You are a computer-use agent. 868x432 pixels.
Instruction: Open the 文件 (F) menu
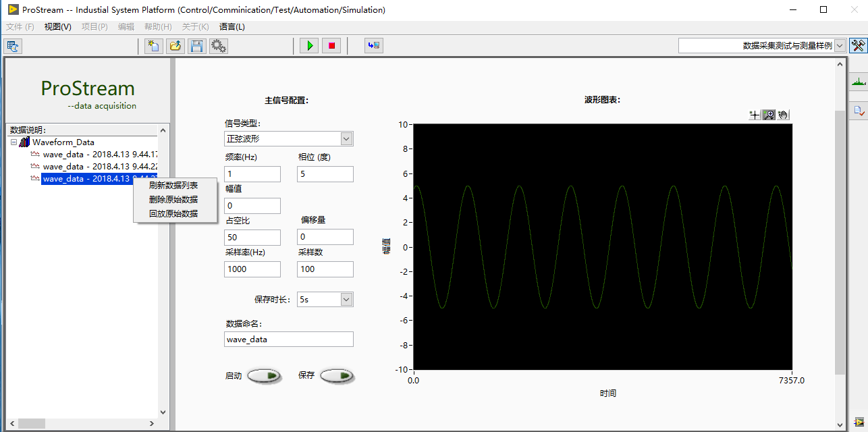tap(20, 27)
